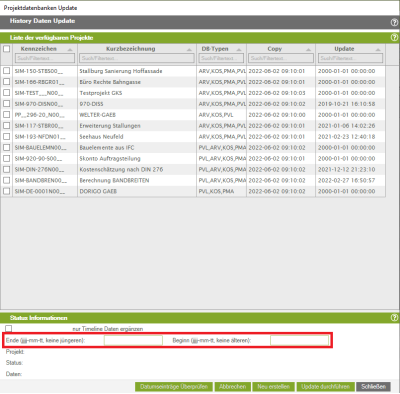This screenshot has height=394, width=400.
Task: Click Update durchführen button
Action: point(325,387)
